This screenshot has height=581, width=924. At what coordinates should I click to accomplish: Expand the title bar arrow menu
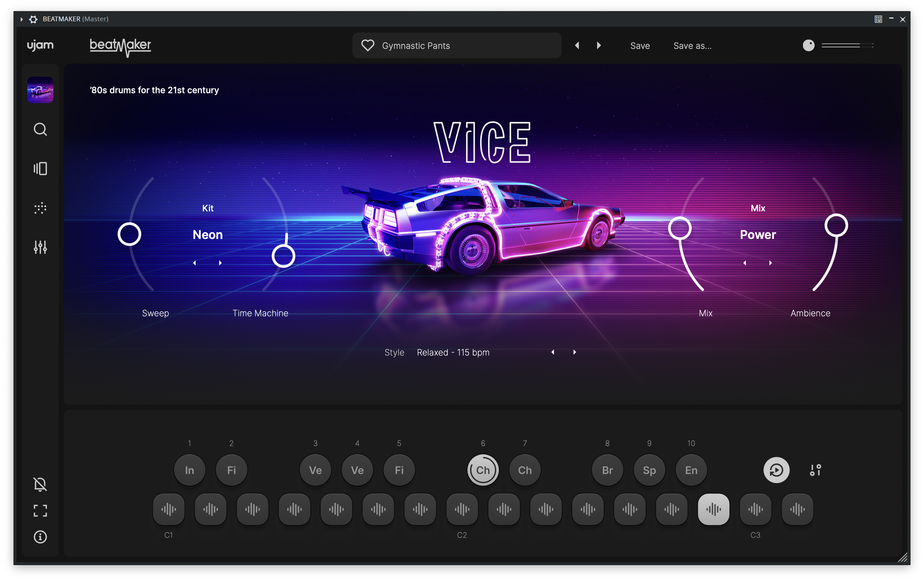(22, 19)
